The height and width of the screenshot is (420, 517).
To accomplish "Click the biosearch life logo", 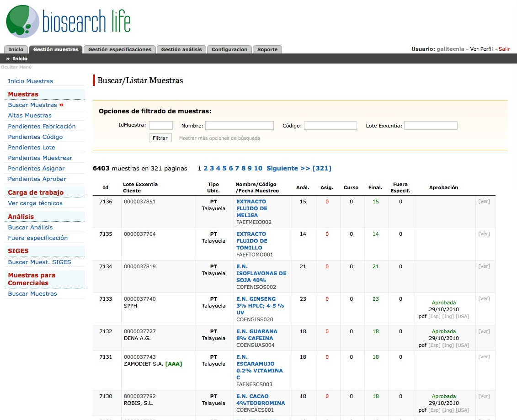I will point(68,21).
